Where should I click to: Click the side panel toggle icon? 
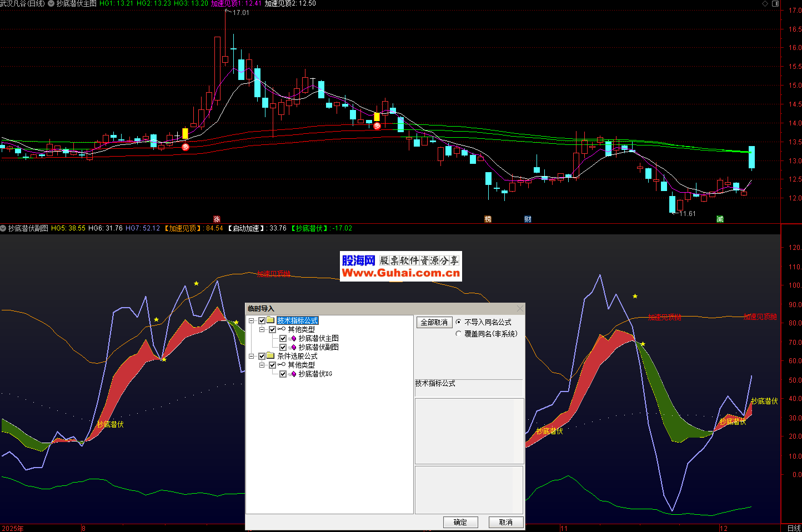[x=775, y=4]
